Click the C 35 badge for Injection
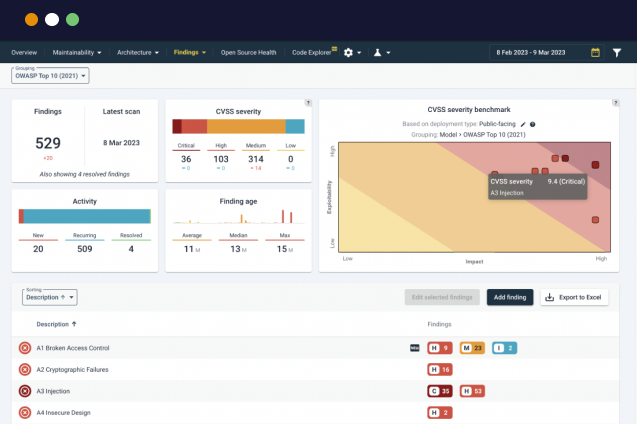The width and height of the screenshot is (637, 424). (440, 391)
